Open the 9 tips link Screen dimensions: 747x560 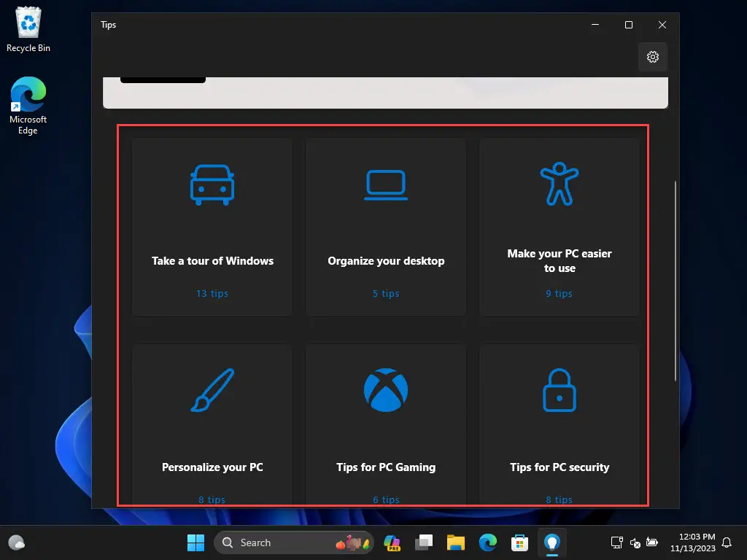click(560, 293)
